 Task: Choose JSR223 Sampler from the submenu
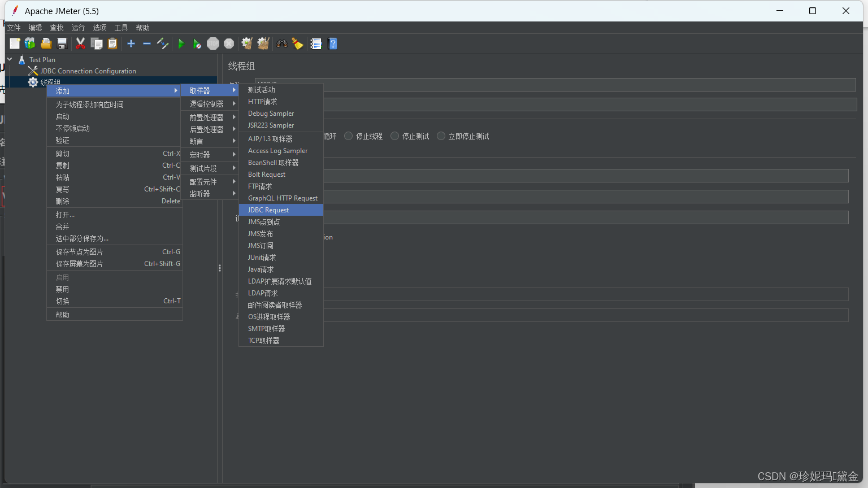281,125
